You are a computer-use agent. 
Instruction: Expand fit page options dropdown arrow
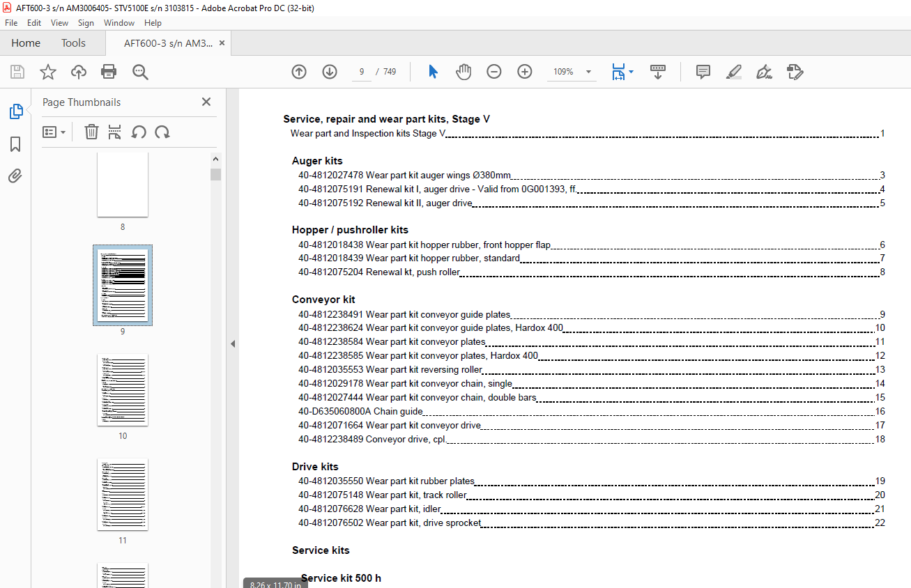pyautogui.click(x=631, y=72)
